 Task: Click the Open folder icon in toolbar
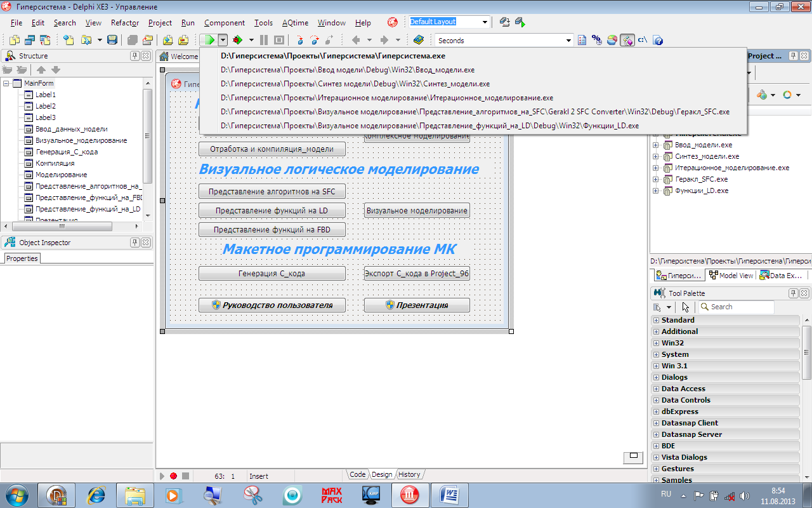click(85, 40)
